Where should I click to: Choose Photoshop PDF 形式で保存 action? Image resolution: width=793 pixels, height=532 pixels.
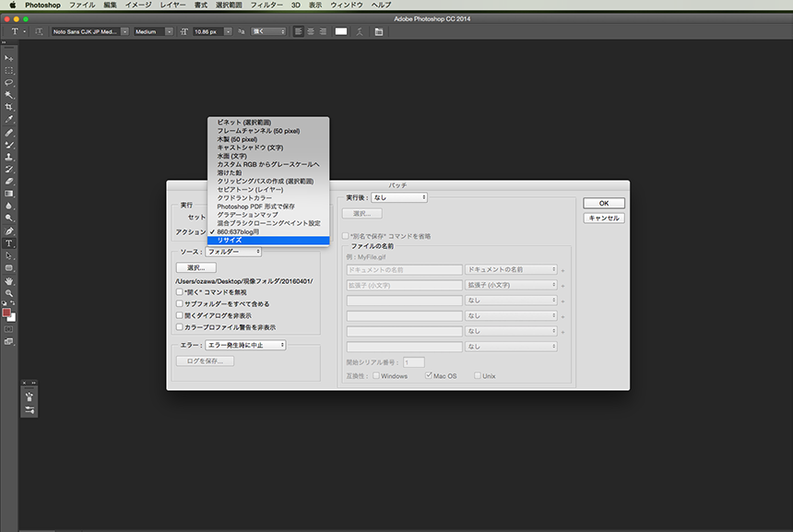tap(268, 207)
